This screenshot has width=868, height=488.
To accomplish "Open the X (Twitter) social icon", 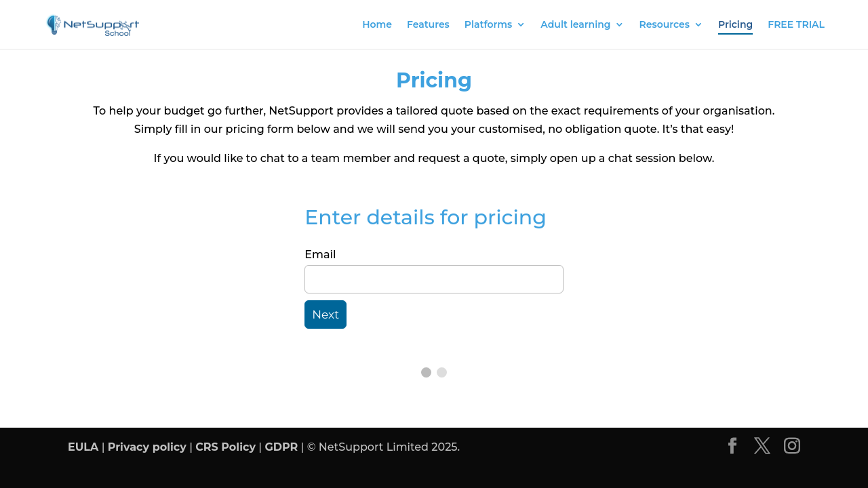I will click(x=762, y=446).
